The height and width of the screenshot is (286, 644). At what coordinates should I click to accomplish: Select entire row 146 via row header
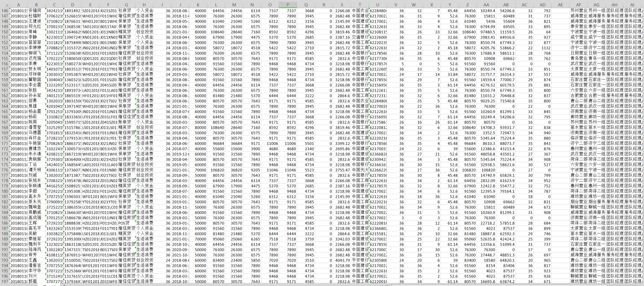pyautogui.click(x=5, y=11)
